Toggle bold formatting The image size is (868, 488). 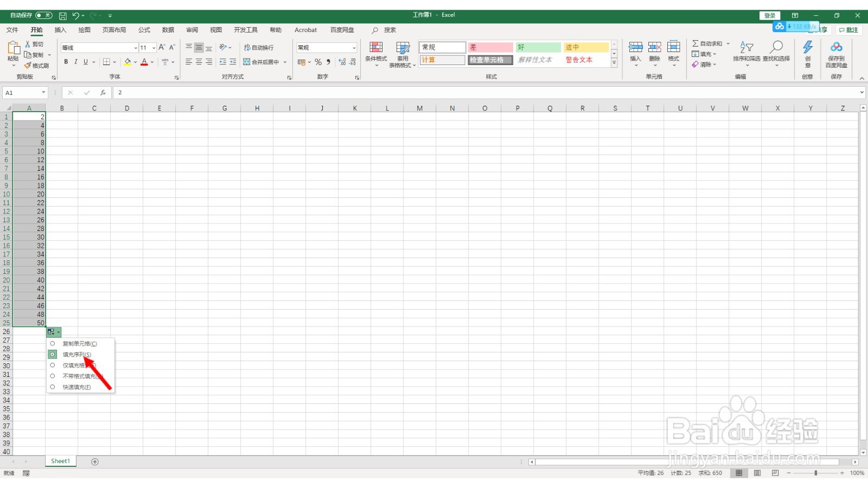pos(66,62)
